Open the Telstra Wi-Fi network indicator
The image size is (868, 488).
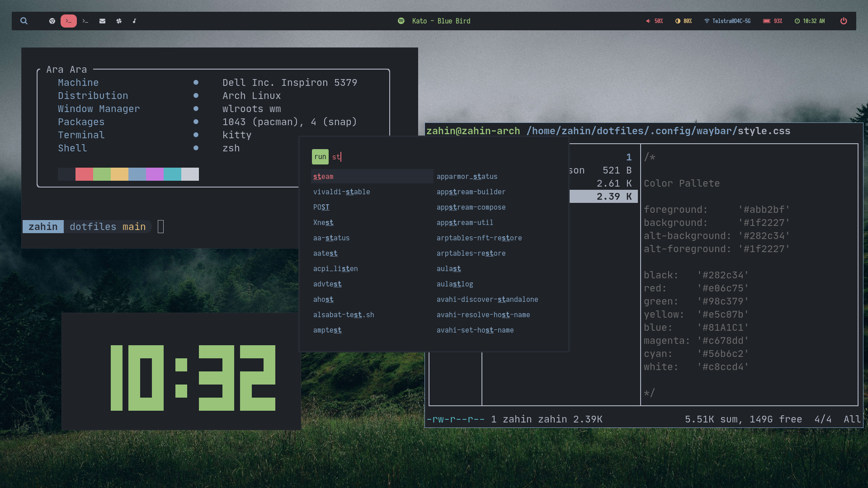(x=727, y=21)
